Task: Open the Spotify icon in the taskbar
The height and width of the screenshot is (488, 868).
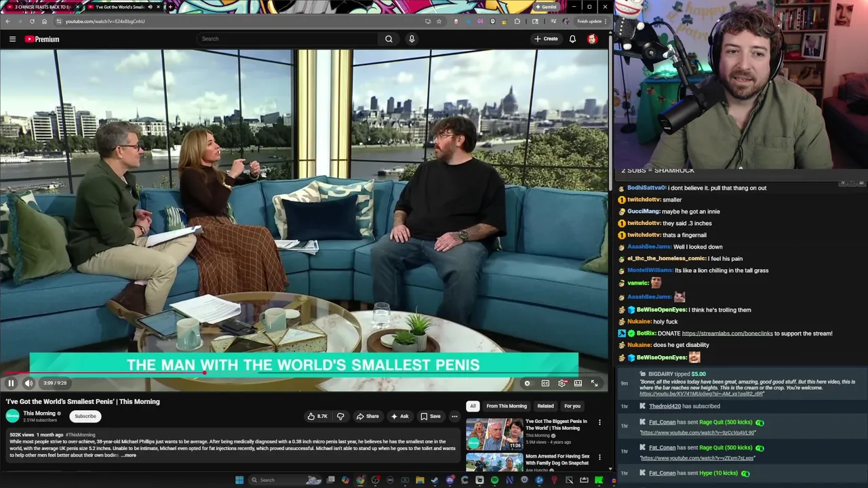Action: 494,480
